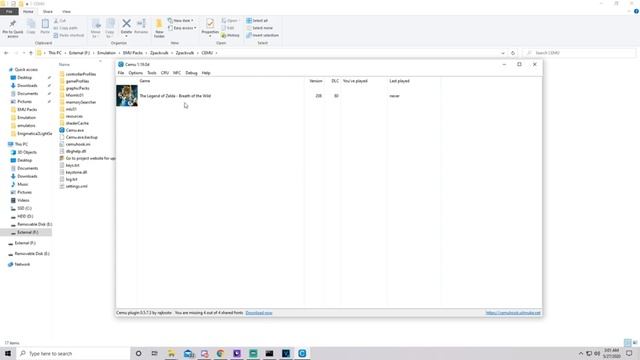Open the address bar history dropdown
This screenshot has width=640, height=360.
pyautogui.click(x=503, y=53)
